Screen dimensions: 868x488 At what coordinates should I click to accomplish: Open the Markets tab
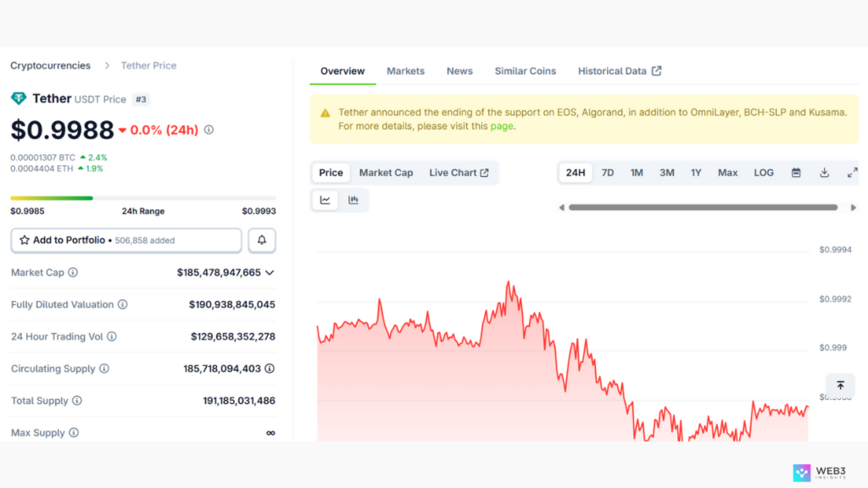[405, 71]
